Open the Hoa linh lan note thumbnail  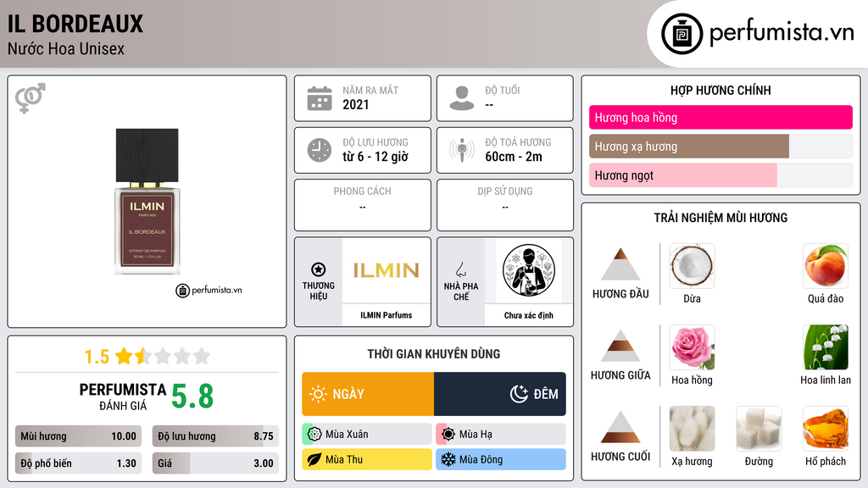pos(826,347)
